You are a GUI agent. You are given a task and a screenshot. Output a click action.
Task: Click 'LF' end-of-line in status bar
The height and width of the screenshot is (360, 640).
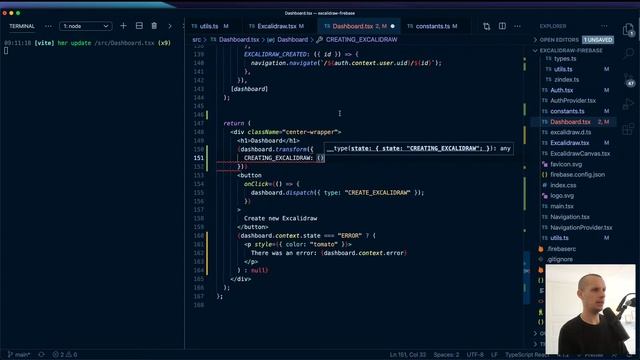pos(494,355)
